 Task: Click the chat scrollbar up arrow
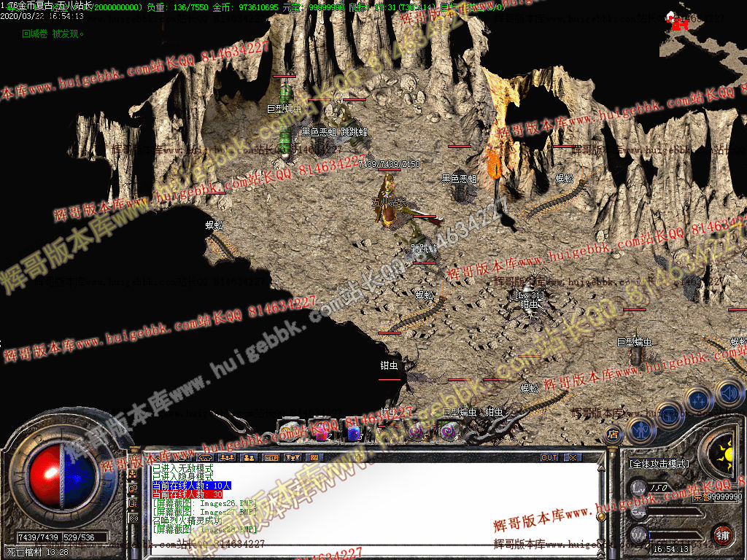[601, 468]
